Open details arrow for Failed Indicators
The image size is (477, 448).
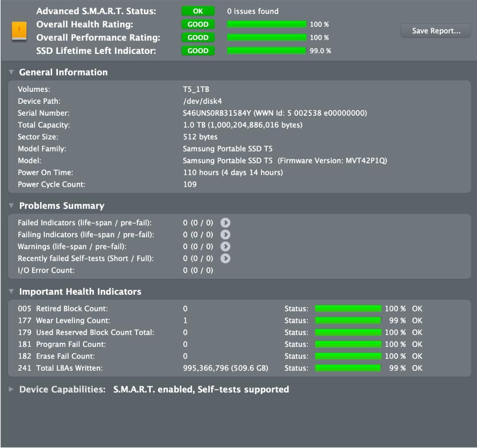click(x=225, y=223)
